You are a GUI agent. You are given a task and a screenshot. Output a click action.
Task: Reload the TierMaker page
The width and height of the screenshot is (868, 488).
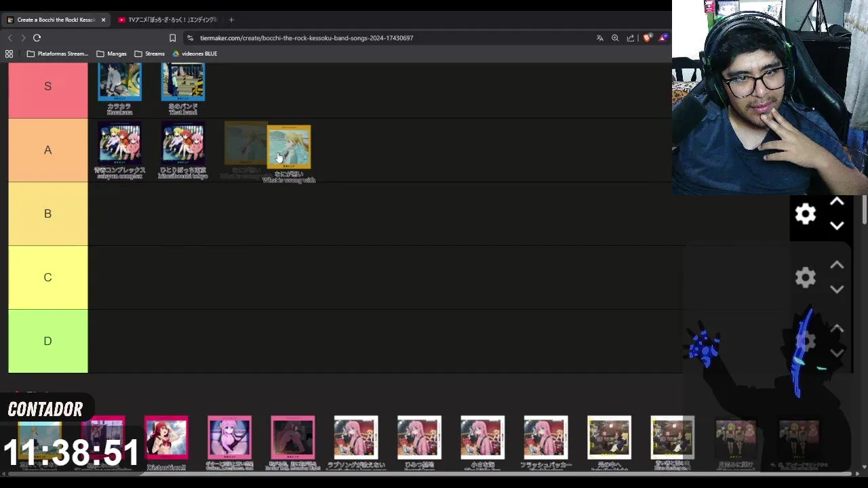[x=37, y=38]
